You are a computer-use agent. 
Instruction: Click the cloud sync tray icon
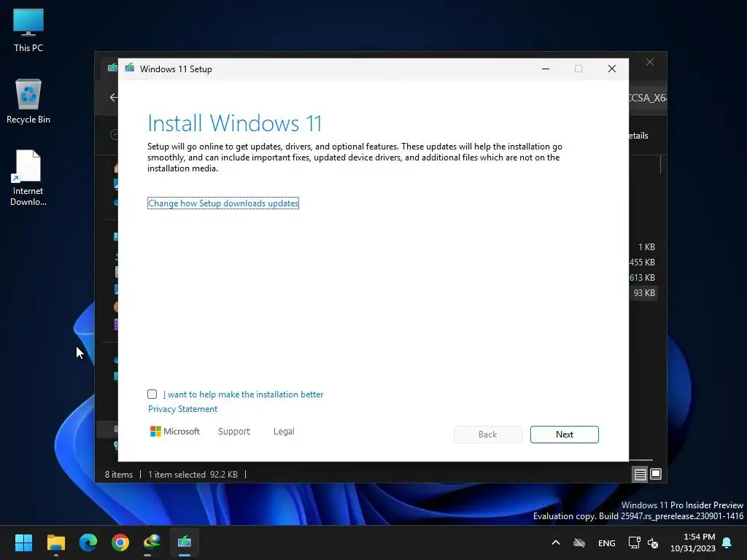pos(578,542)
